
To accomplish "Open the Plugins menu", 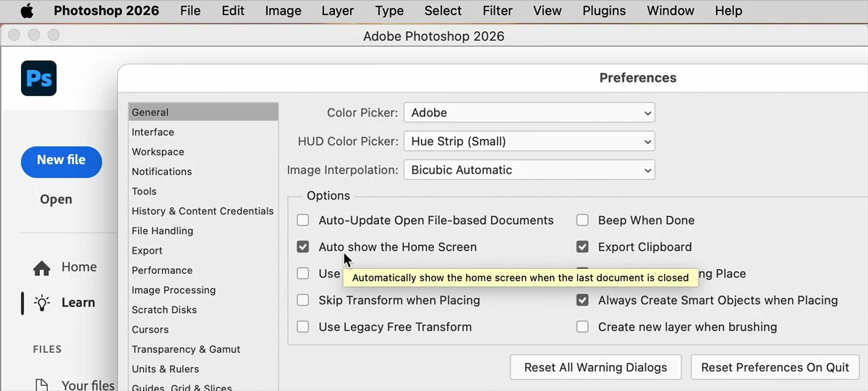I will (x=604, y=11).
